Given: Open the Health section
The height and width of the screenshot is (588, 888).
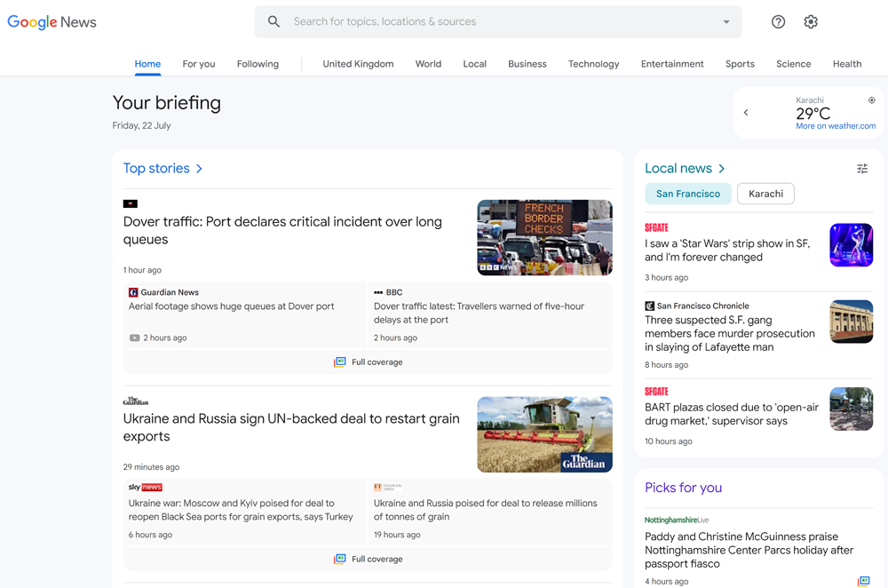Looking at the screenshot, I should click(x=846, y=64).
